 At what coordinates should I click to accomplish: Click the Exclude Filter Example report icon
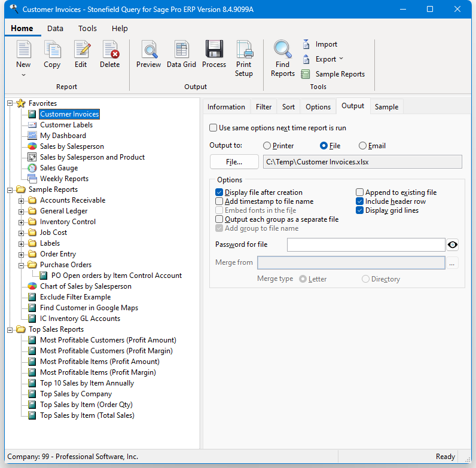tap(32, 297)
